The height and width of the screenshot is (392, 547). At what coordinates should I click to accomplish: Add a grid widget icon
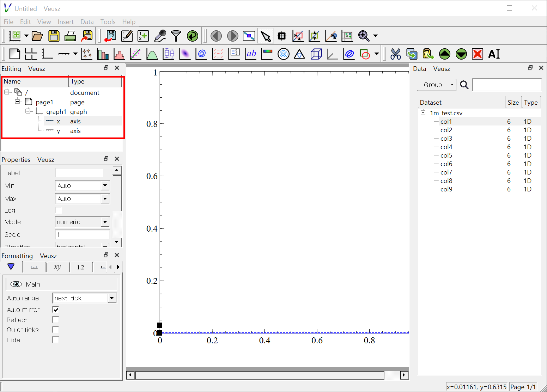point(31,54)
